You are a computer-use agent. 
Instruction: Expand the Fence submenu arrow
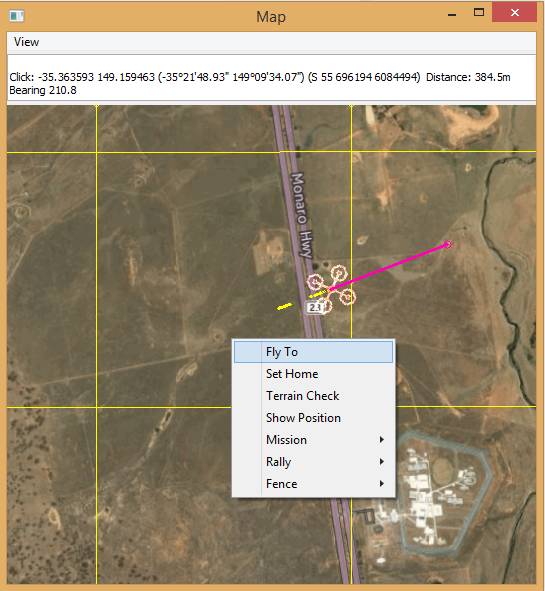[382, 483]
